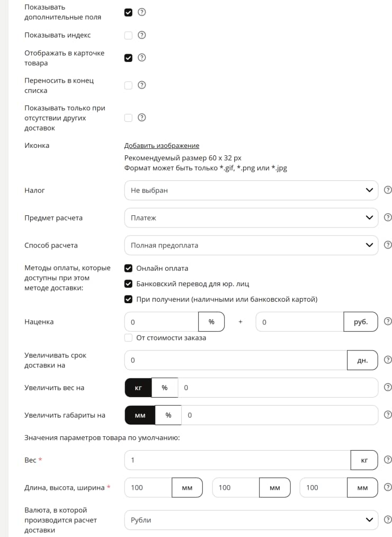Click help icon next to Способ расчета dropdown
Viewport: 392px width, 537px height.
(388, 244)
